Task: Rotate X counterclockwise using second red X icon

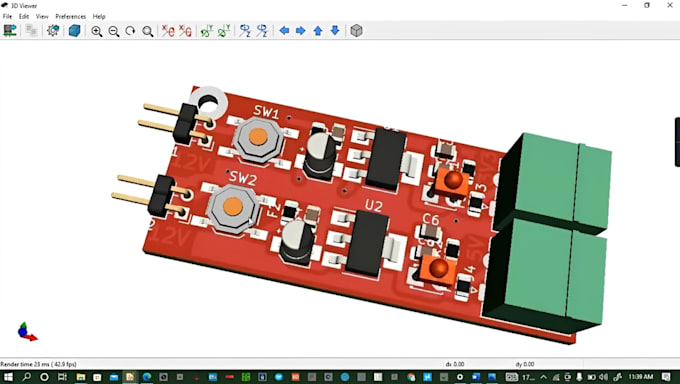Action: coord(185,31)
